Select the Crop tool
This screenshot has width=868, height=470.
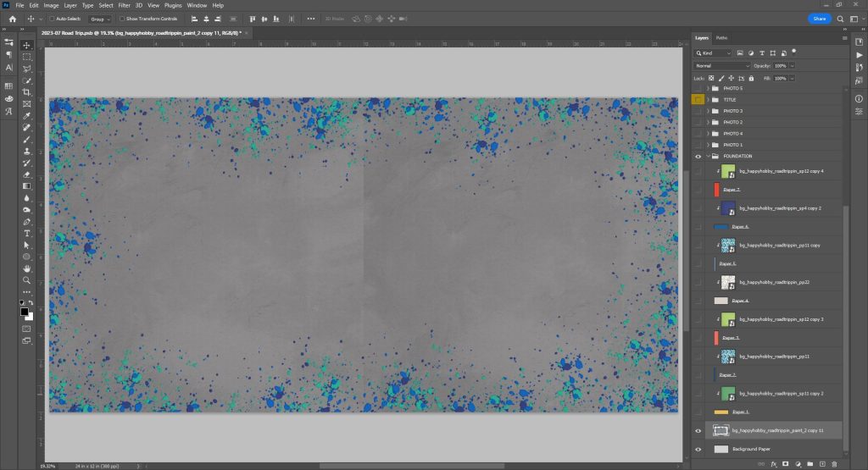click(x=27, y=91)
